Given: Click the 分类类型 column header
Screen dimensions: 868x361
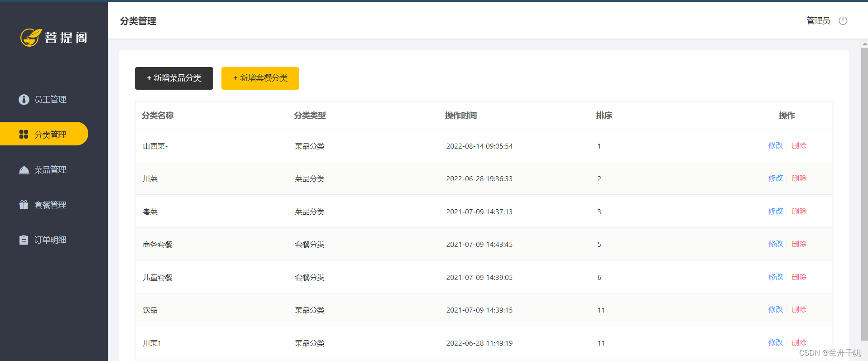Looking at the screenshot, I should pos(310,116).
